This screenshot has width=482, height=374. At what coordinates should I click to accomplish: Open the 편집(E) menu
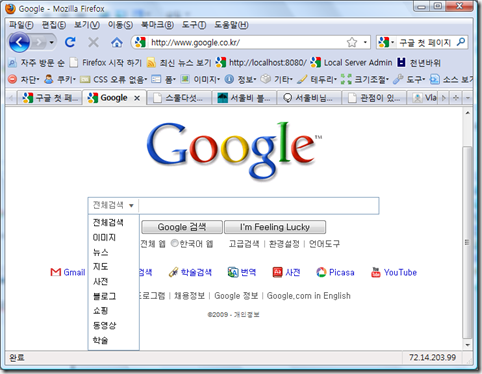tap(53, 25)
